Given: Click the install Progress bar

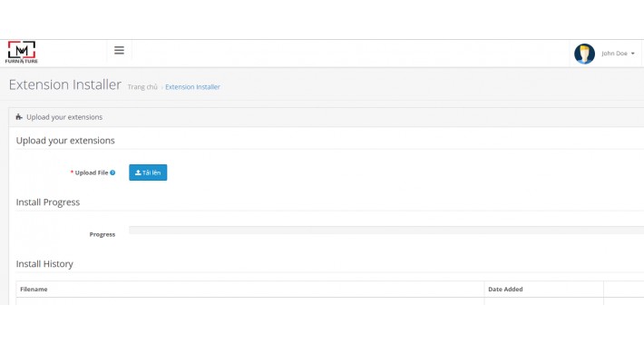Looking at the screenshot, I should pos(386,231).
